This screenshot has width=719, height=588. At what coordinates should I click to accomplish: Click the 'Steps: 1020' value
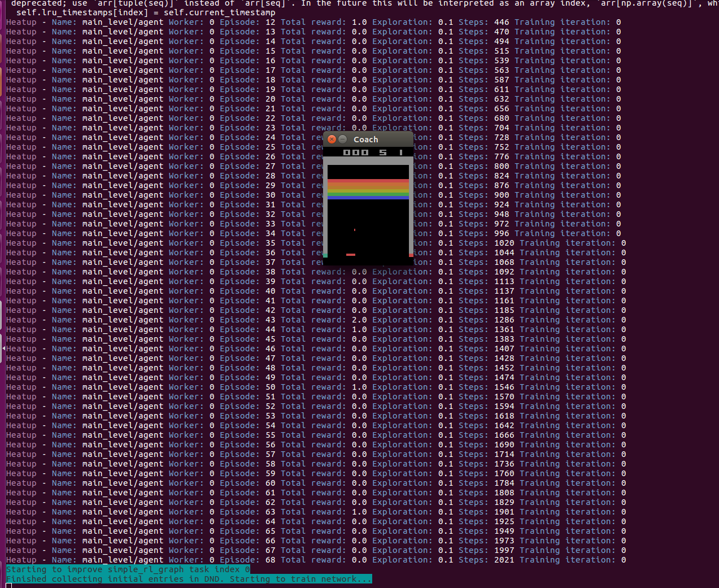pyautogui.click(x=486, y=243)
